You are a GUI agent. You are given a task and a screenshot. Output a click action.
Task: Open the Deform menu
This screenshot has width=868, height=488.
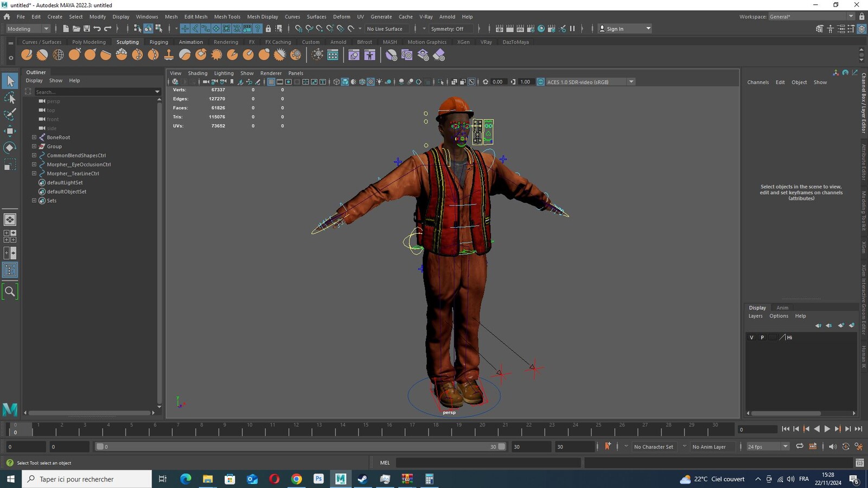tap(341, 17)
